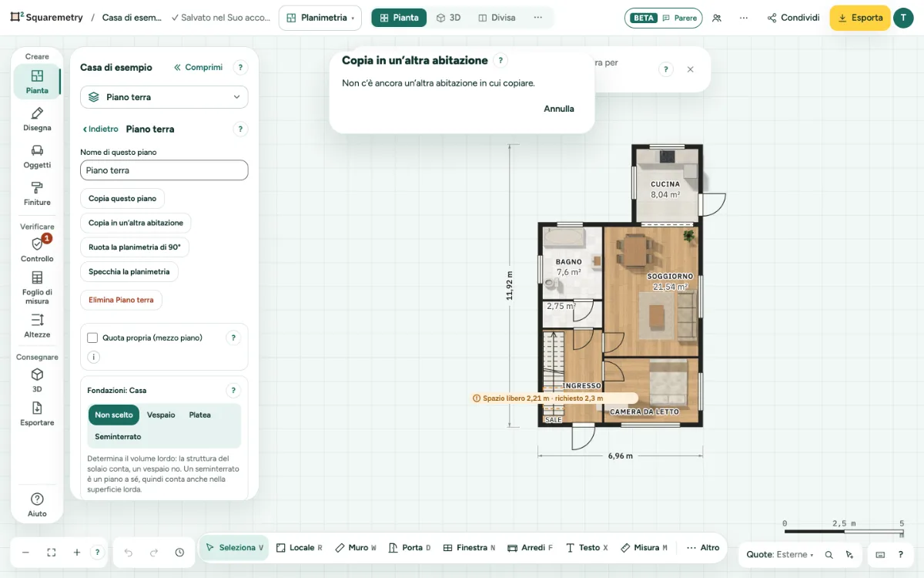Open the Planimetria mode dropdown

(x=320, y=18)
